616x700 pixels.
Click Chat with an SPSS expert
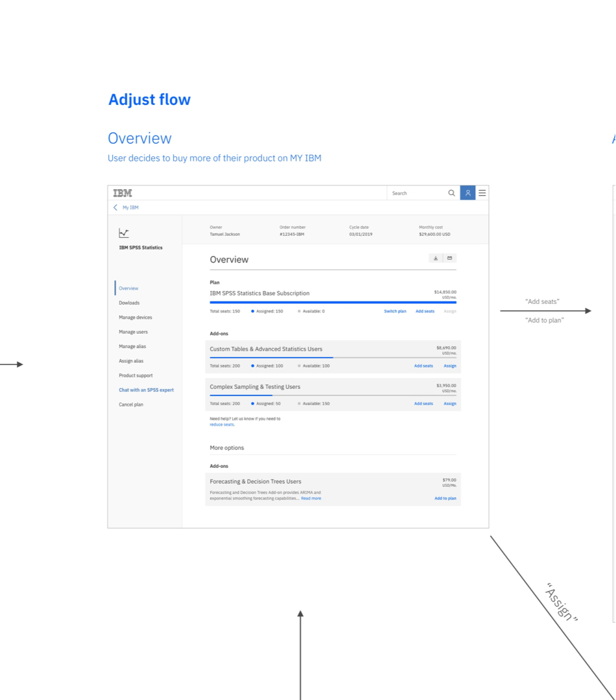[x=146, y=390]
